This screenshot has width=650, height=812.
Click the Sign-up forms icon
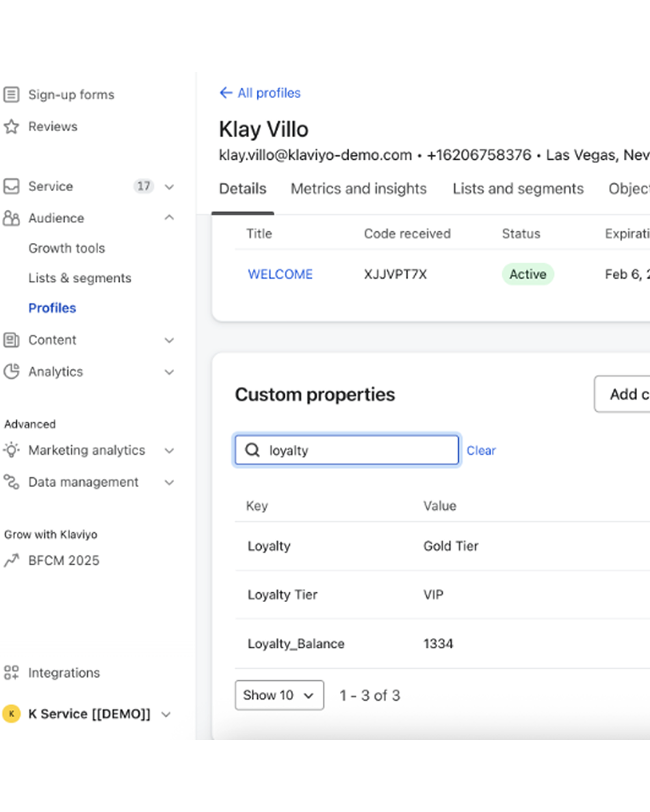click(12, 95)
